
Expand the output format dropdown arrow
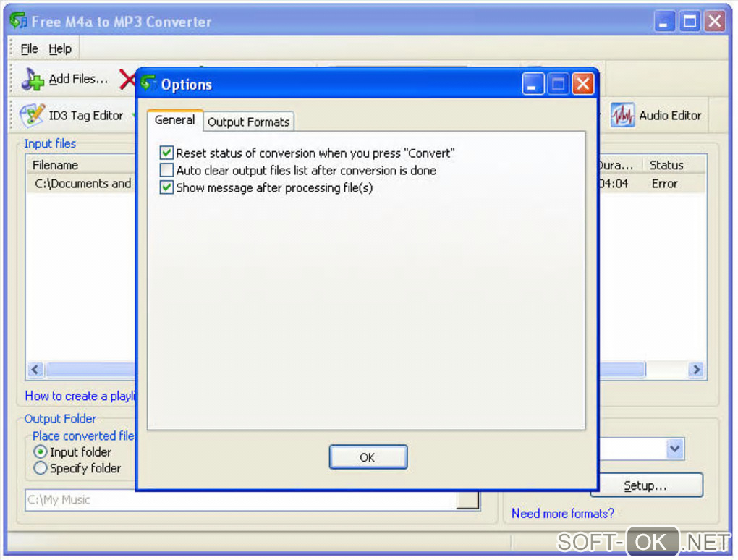[675, 449]
